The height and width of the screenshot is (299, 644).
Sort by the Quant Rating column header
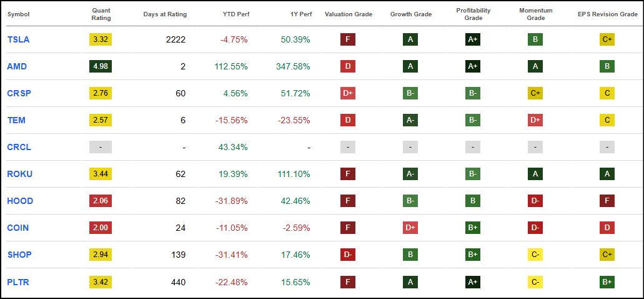101,14
